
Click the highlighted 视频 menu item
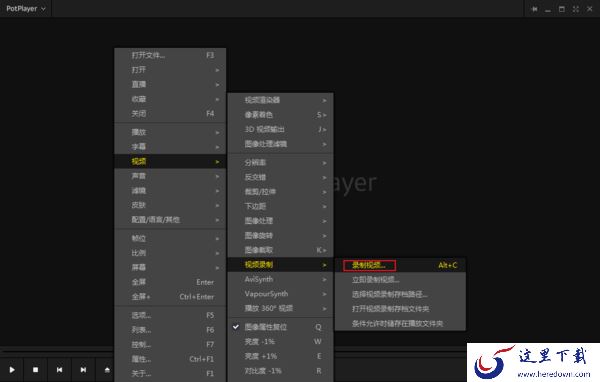click(170, 161)
